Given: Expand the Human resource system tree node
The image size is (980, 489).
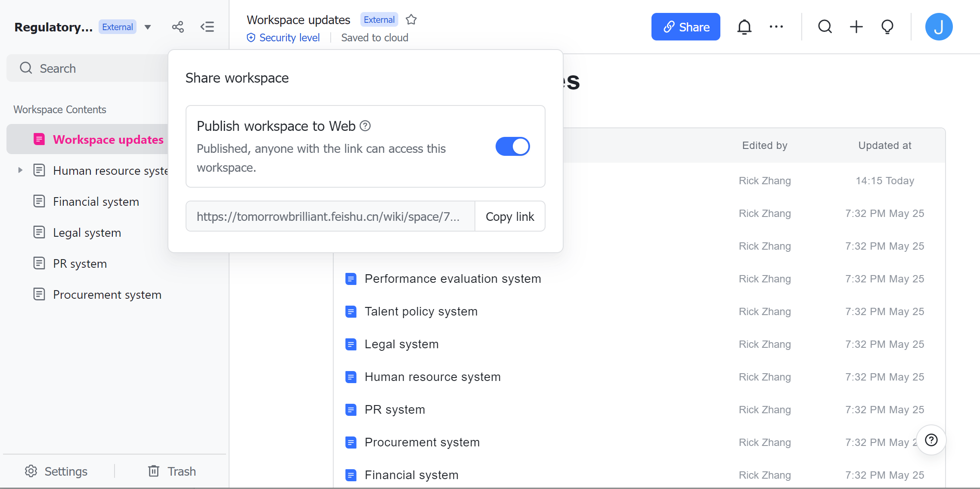Looking at the screenshot, I should point(20,170).
